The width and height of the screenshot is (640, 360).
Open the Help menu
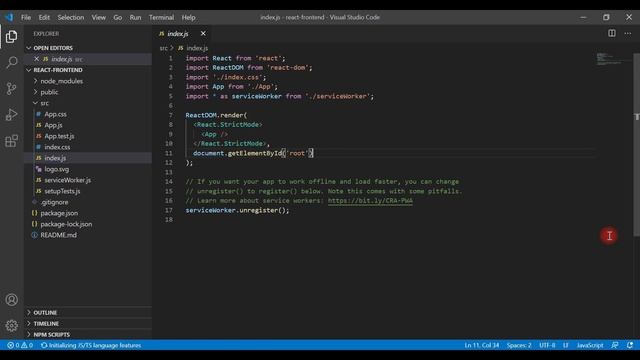[188, 17]
